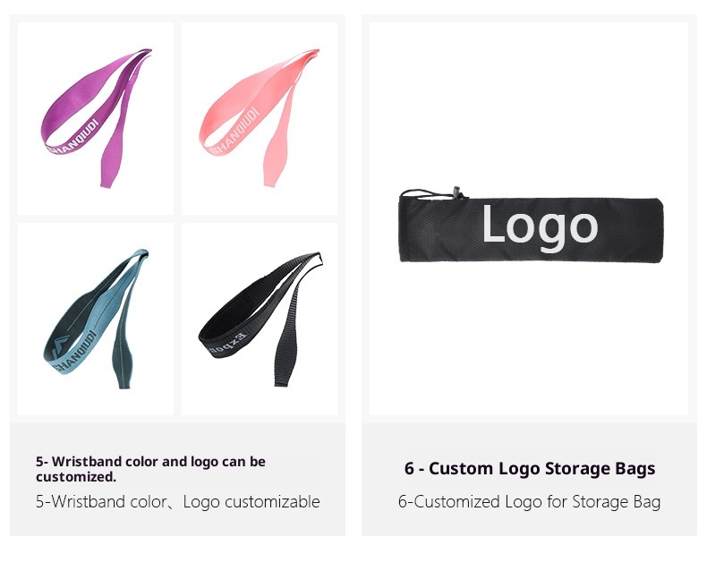Click the drawstring toggle on the storage bag
This screenshot has width=707, height=588.
pyautogui.click(x=457, y=192)
